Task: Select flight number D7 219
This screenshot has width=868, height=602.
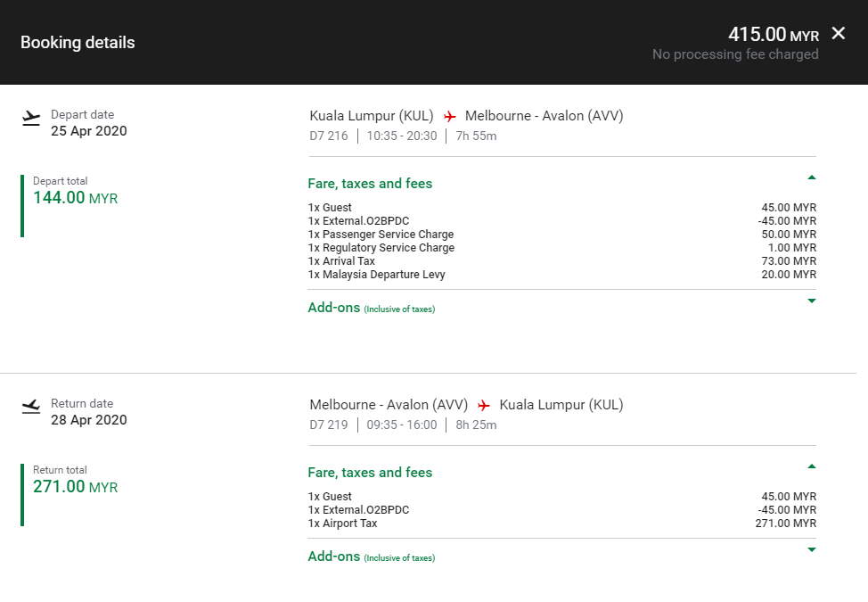Action: click(x=328, y=425)
